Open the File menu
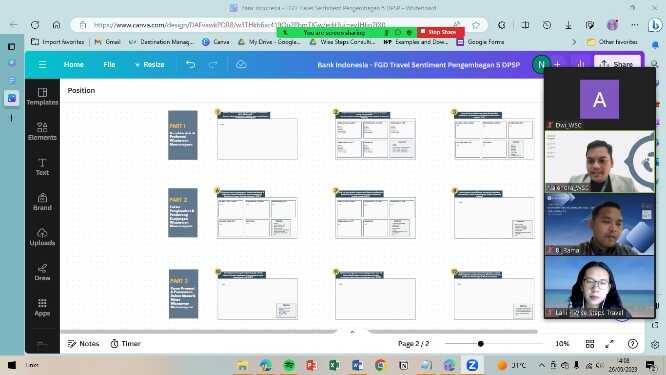666x375 pixels. [109, 65]
